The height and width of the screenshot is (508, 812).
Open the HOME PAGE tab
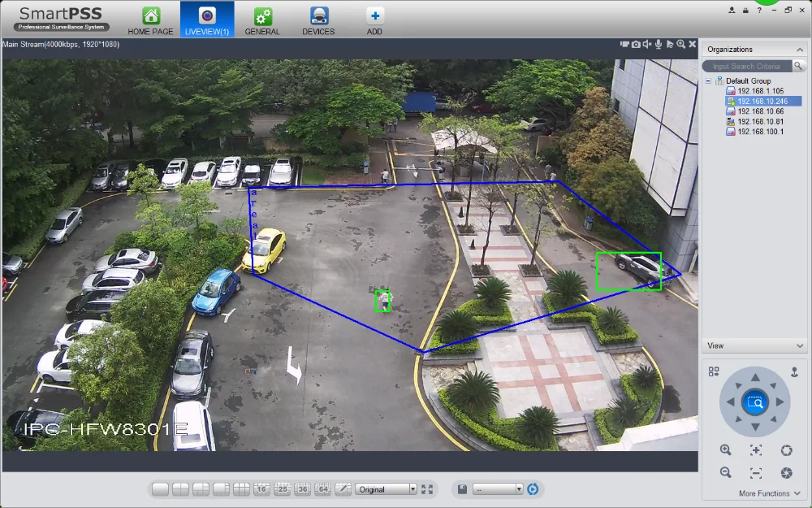click(150, 20)
